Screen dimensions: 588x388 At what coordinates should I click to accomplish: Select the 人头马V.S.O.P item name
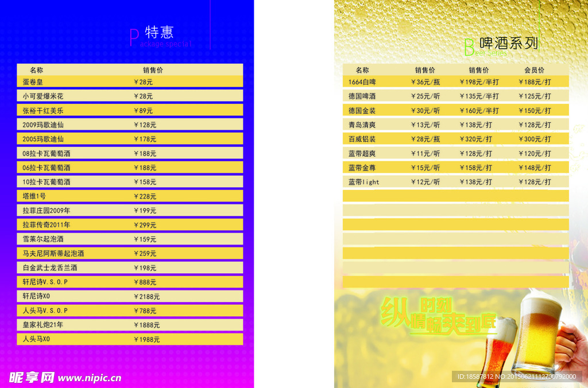[x=45, y=311]
